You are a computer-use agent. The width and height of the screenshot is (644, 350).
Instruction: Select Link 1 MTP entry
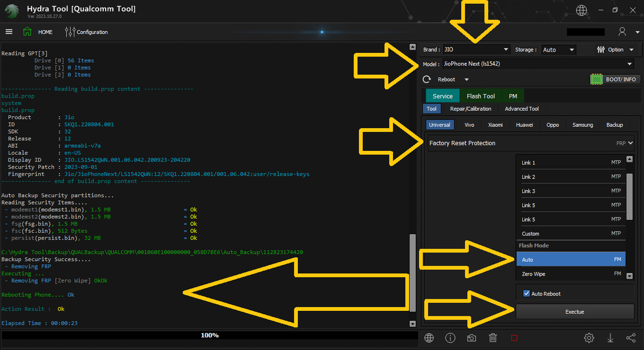click(571, 163)
